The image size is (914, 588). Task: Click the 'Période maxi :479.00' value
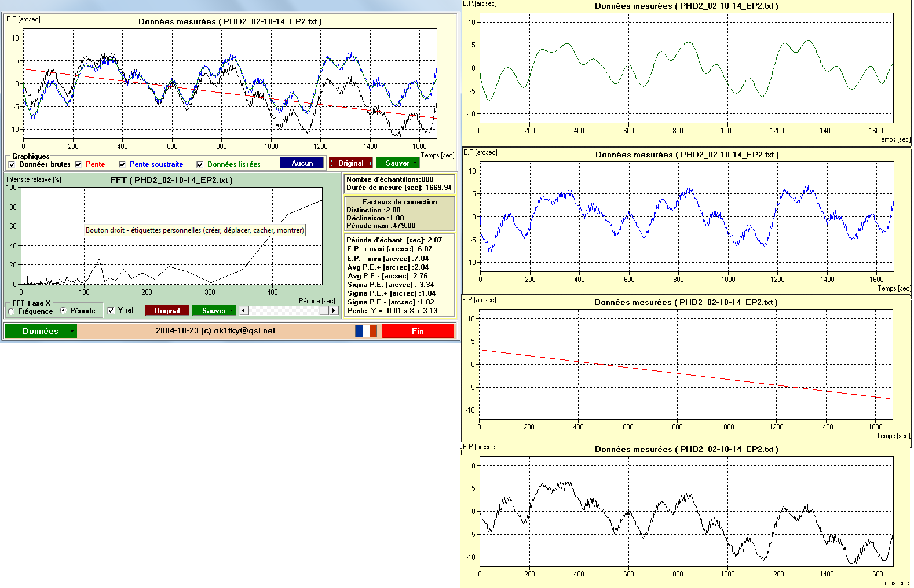(381, 226)
